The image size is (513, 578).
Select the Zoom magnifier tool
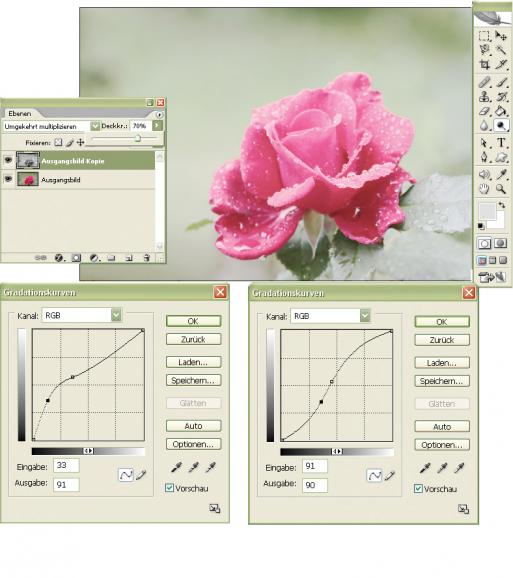click(x=500, y=189)
